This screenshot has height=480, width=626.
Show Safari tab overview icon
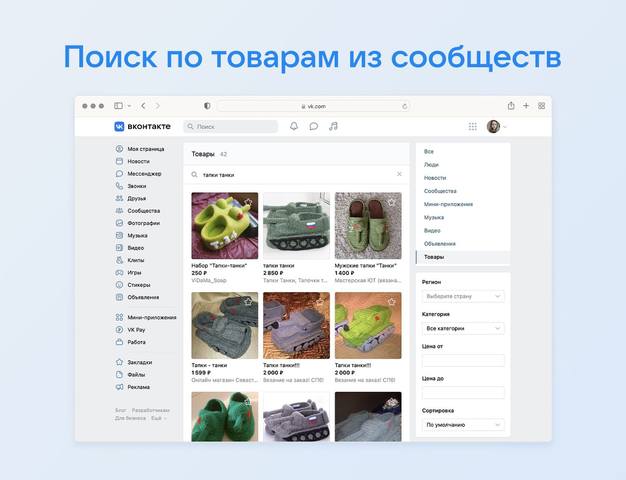click(541, 105)
